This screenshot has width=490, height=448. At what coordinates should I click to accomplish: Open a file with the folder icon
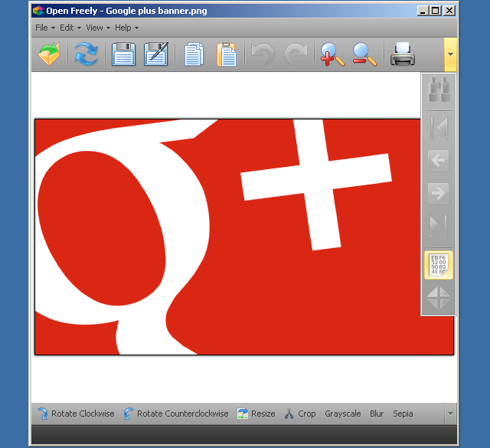pos(49,54)
